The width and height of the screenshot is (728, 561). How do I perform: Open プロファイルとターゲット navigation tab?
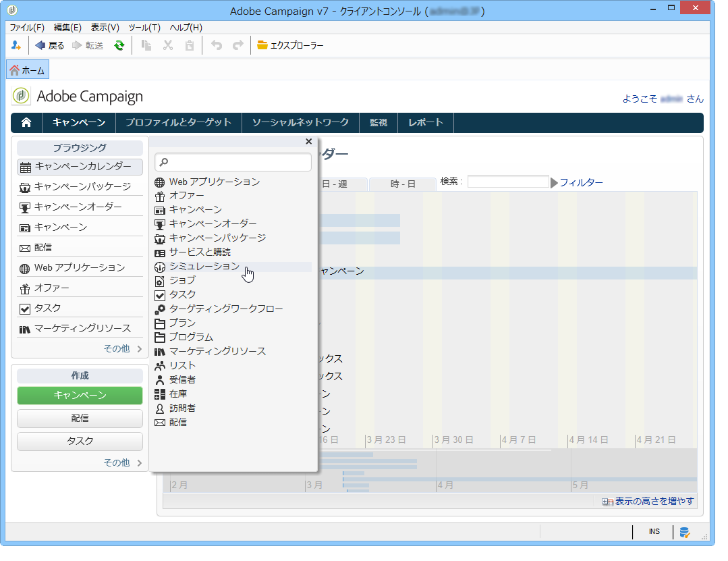[x=178, y=123]
